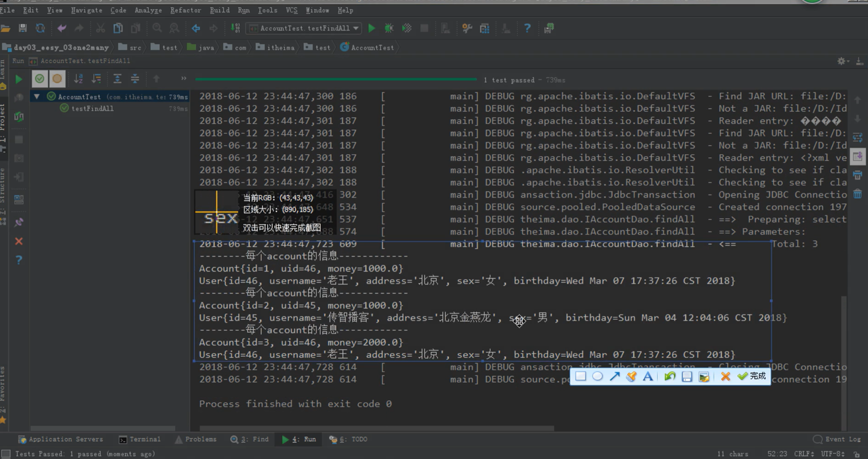Collapse the AccountTest tree node
The width and height of the screenshot is (868, 459).
coord(37,96)
